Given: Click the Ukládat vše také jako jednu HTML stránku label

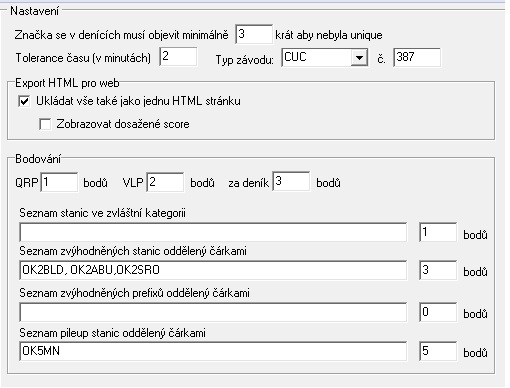Looking at the screenshot, I should [x=138, y=101].
